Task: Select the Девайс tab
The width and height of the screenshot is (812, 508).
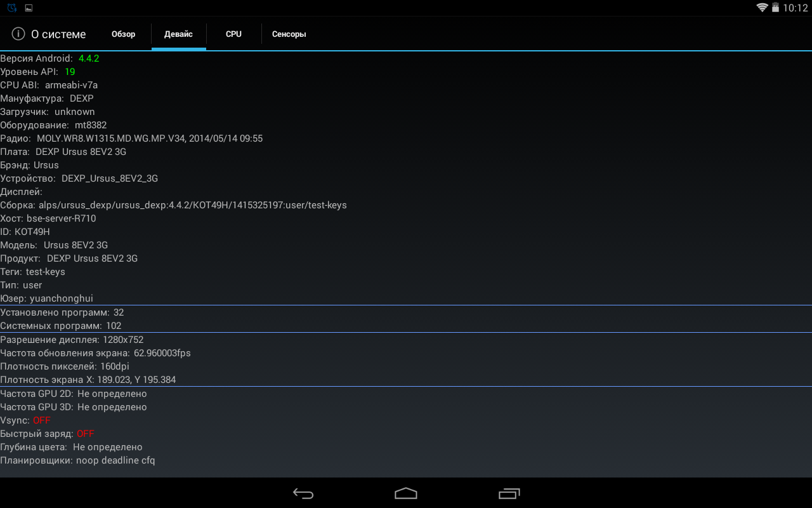Action: (x=178, y=34)
